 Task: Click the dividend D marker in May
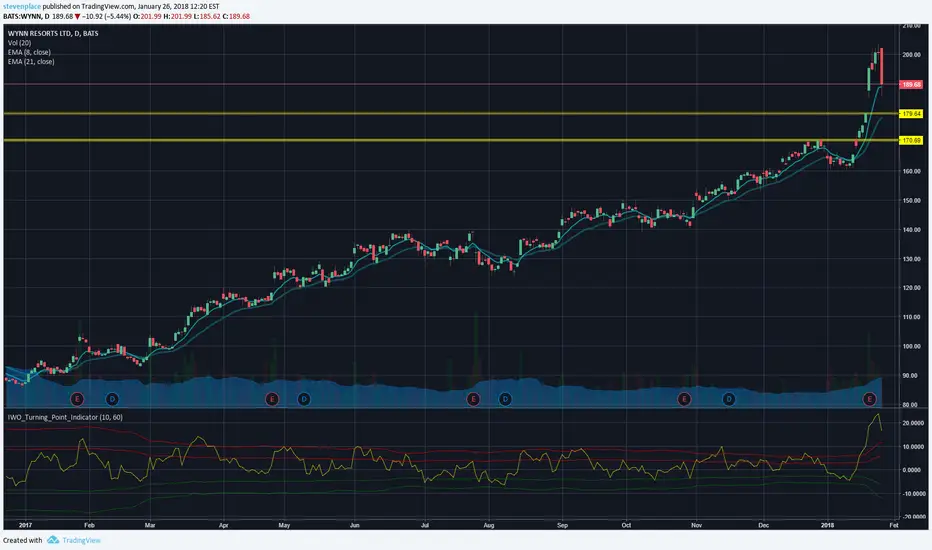[x=304, y=399]
